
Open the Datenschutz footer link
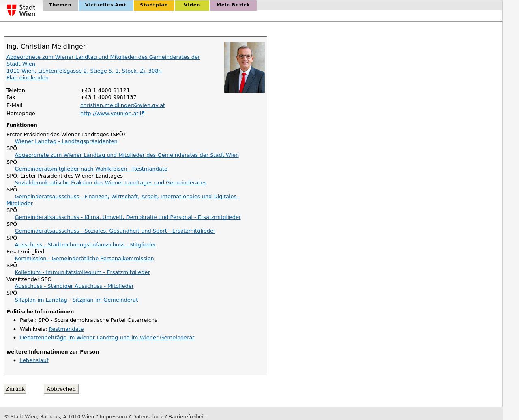[x=147, y=417]
